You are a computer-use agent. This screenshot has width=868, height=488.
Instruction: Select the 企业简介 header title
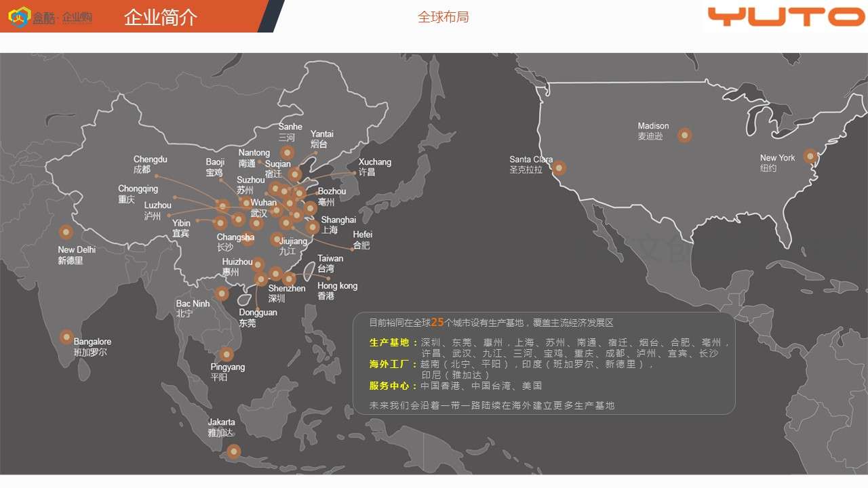tap(161, 18)
